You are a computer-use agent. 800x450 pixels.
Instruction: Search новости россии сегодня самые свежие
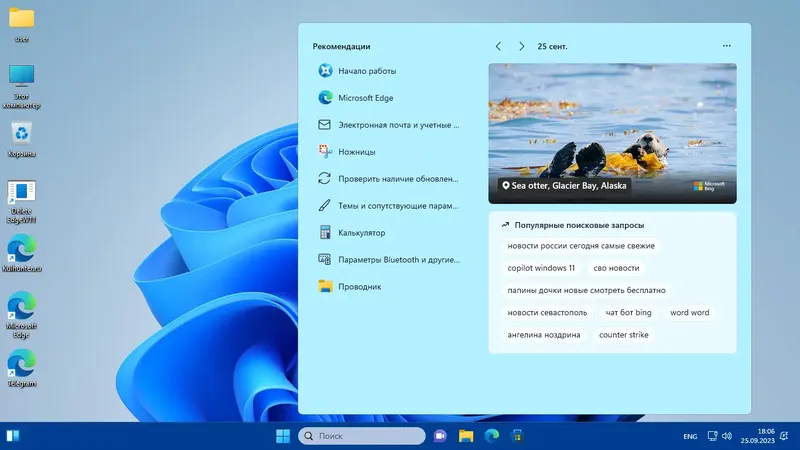pyautogui.click(x=581, y=246)
